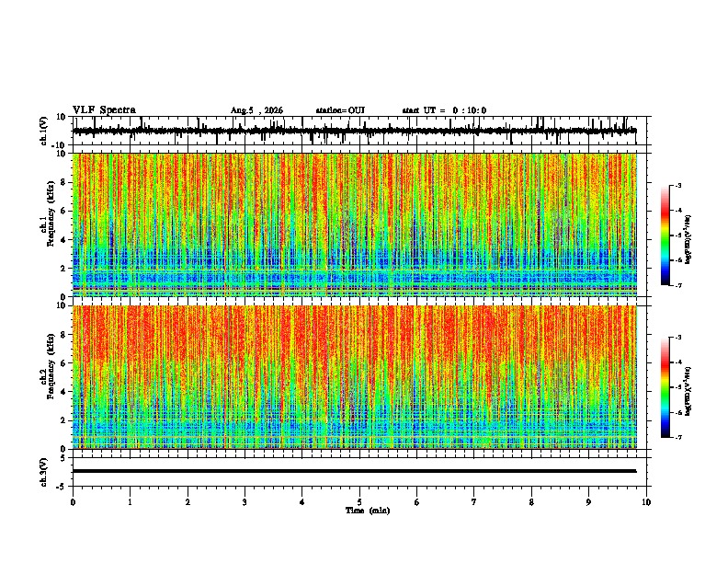Select the date text "Aug.5 , 2026"
This screenshot has width=728, height=563.
click(256, 110)
